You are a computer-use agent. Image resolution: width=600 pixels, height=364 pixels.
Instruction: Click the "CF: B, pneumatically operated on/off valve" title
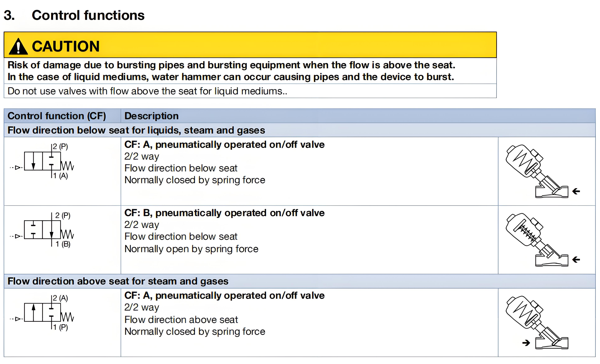point(224,213)
